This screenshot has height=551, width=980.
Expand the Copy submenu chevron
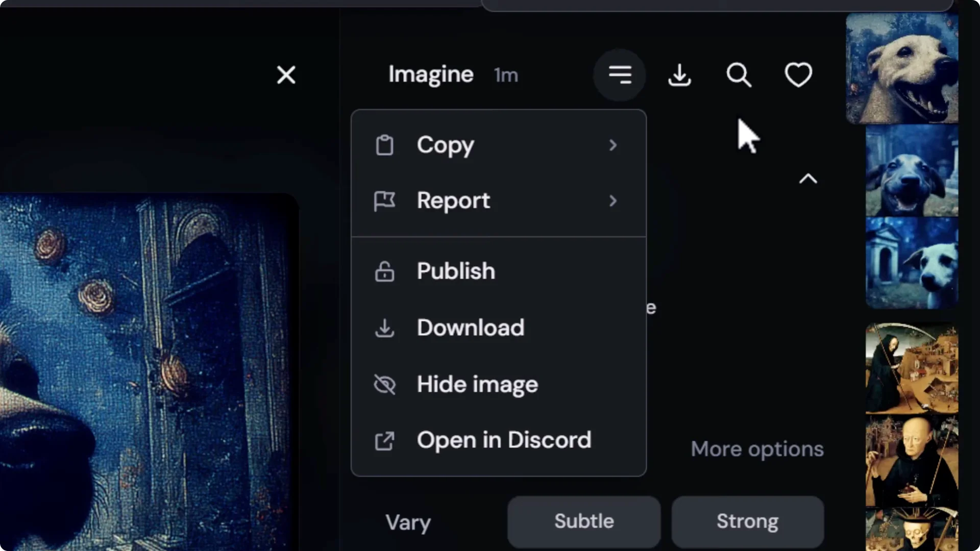[x=613, y=145]
